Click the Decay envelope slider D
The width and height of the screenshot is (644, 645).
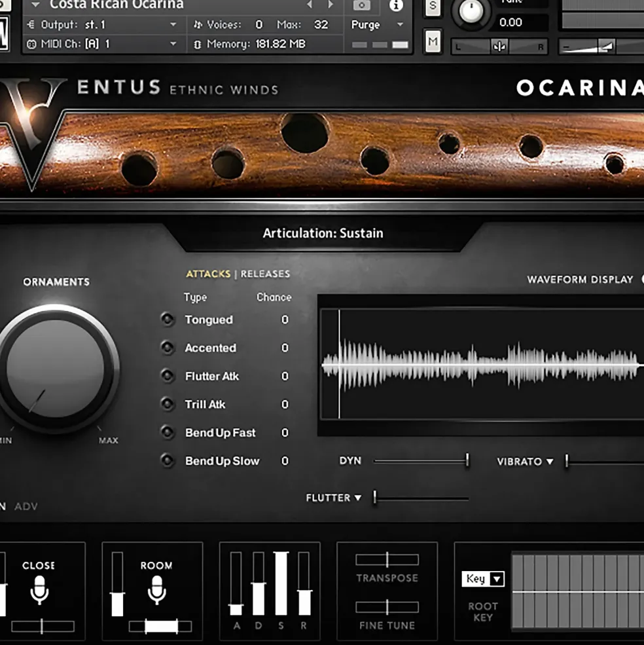pos(259,583)
